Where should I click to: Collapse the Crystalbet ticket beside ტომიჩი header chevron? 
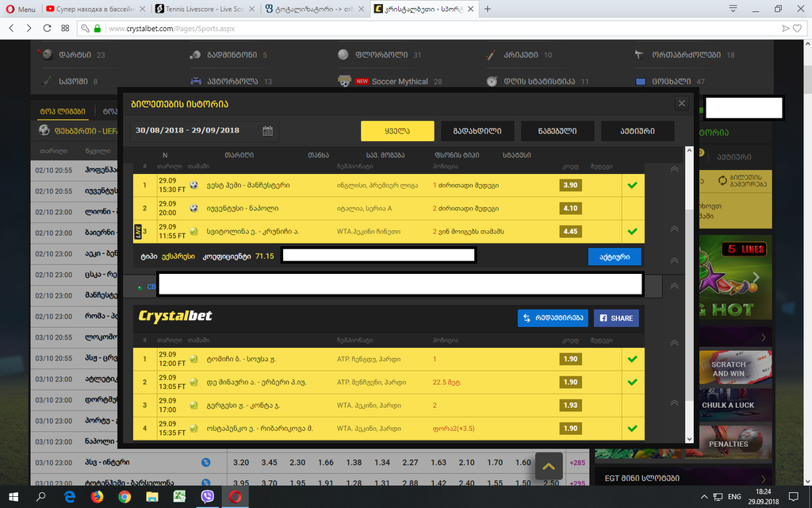(674, 343)
